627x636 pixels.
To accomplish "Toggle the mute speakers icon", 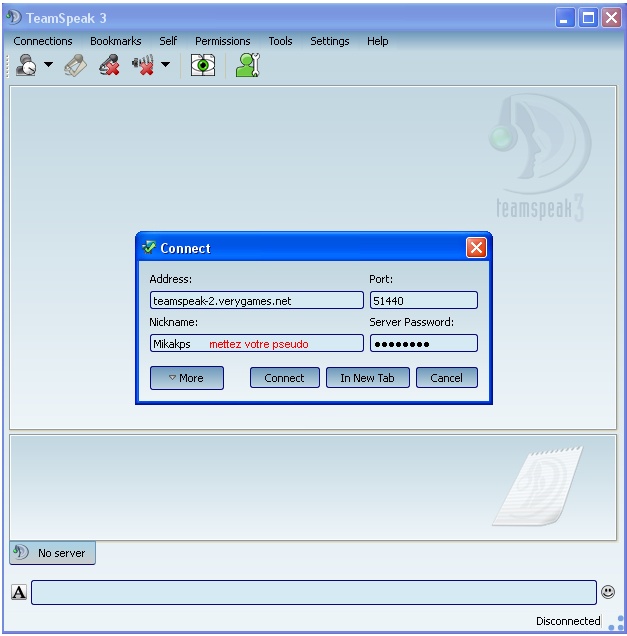I will (x=143, y=65).
